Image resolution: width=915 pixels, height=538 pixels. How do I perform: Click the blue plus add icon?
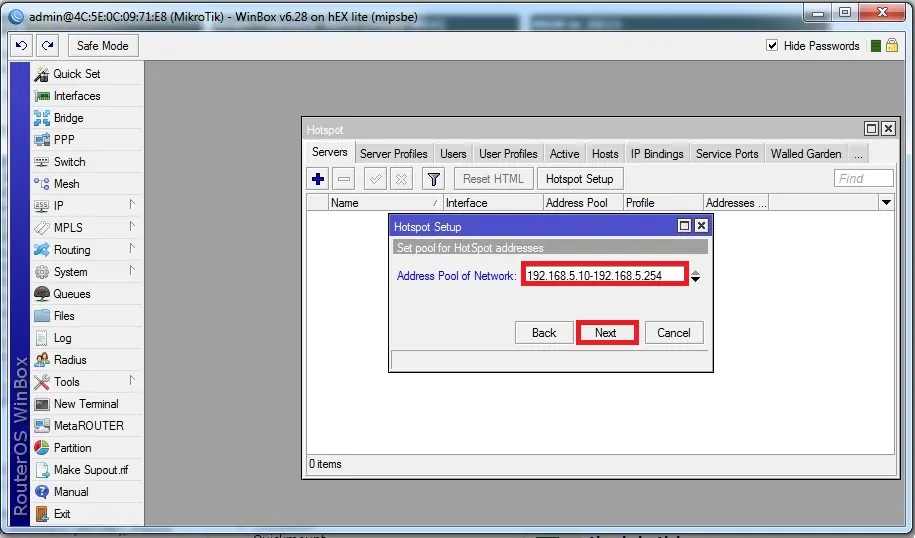318,179
